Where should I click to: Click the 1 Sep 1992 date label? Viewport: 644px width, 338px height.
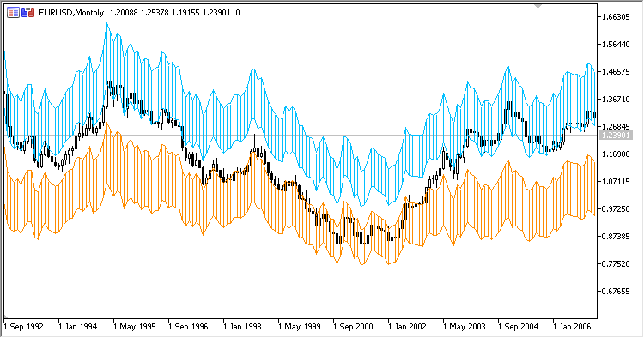tap(23, 327)
